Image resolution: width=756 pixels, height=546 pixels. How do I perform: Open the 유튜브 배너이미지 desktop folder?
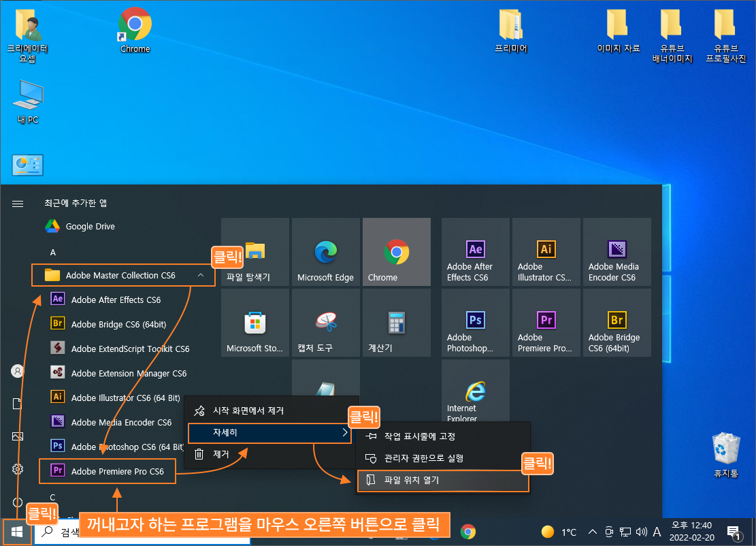(672, 36)
